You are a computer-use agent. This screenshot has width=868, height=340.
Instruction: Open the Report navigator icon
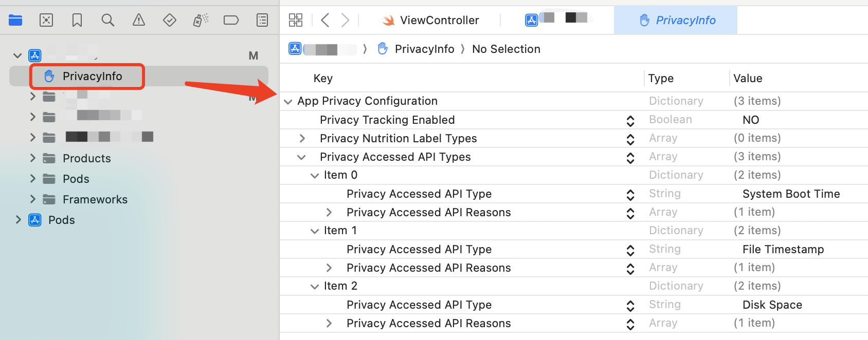[262, 21]
